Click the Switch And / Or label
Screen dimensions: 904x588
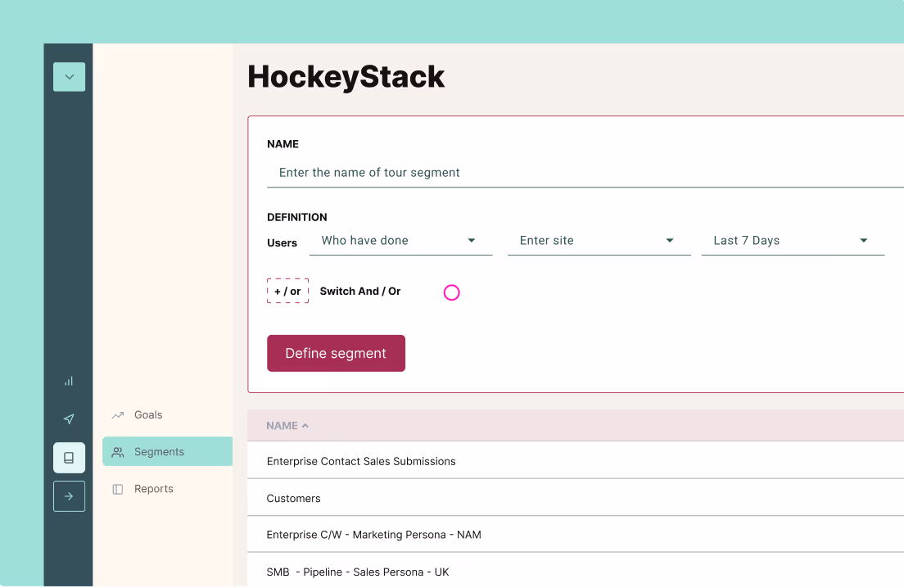(x=360, y=291)
